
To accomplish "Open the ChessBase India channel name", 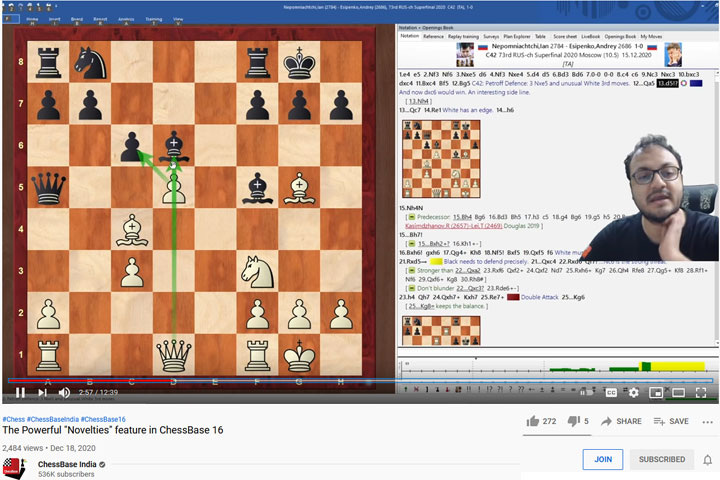I will [67, 464].
